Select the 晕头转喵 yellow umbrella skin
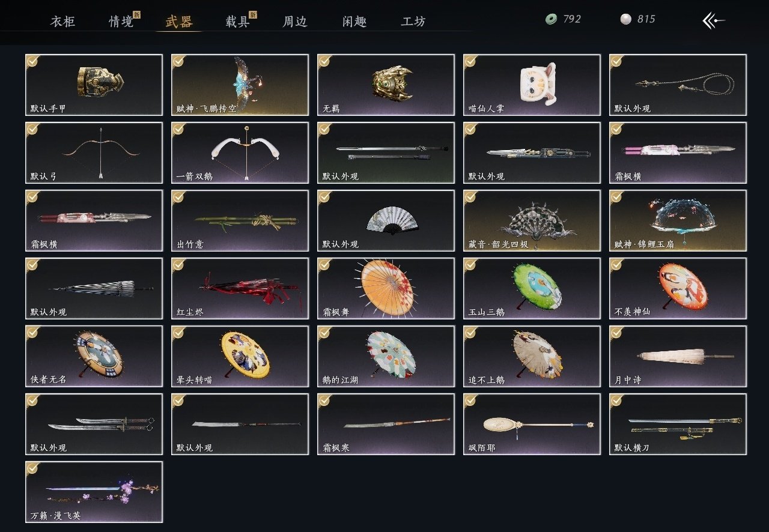Screen dimensions: 769x532 click(x=240, y=356)
